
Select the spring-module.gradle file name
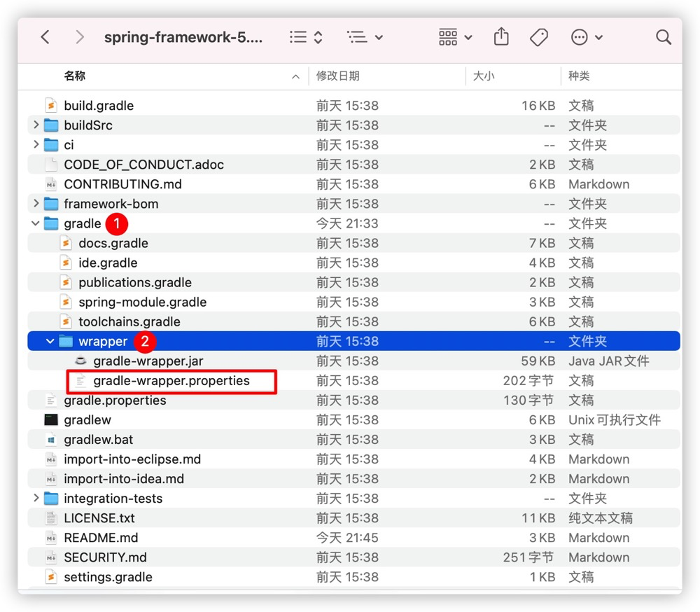coord(142,302)
